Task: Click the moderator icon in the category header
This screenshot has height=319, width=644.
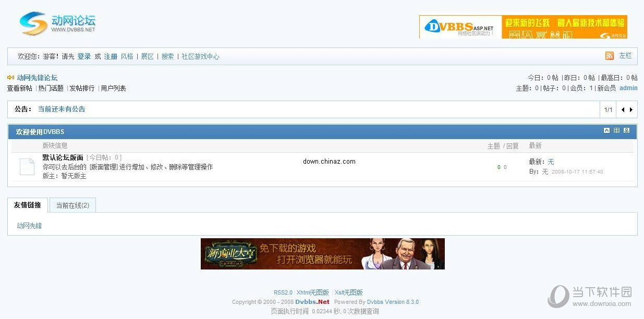Action: pos(627,130)
